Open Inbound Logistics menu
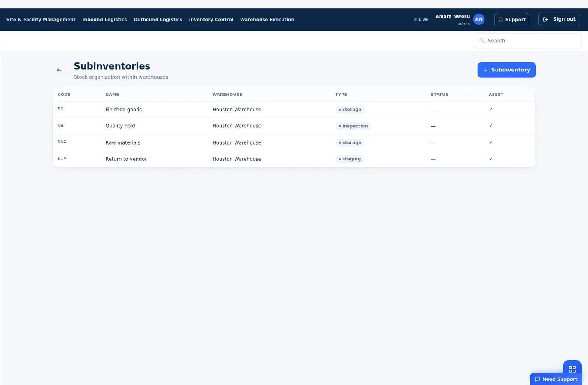The image size is (588, 385). [x=104, y=20]
